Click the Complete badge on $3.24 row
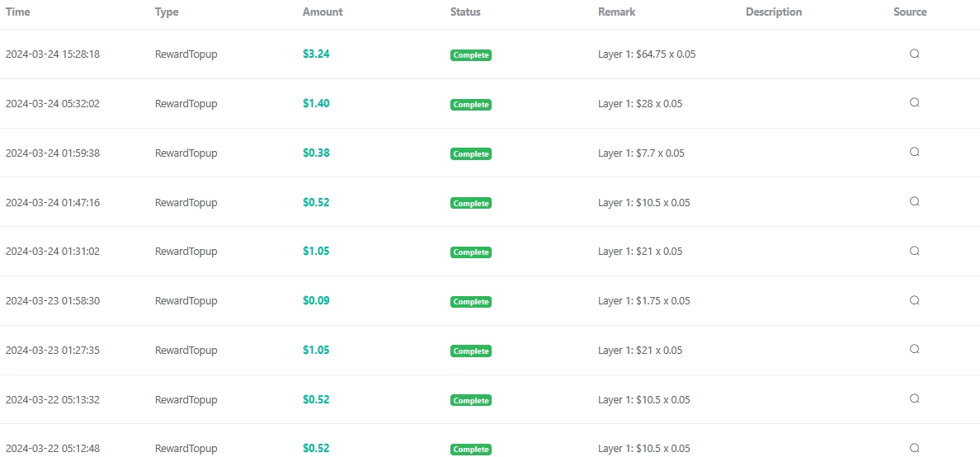980x457 pixels. 471,55
